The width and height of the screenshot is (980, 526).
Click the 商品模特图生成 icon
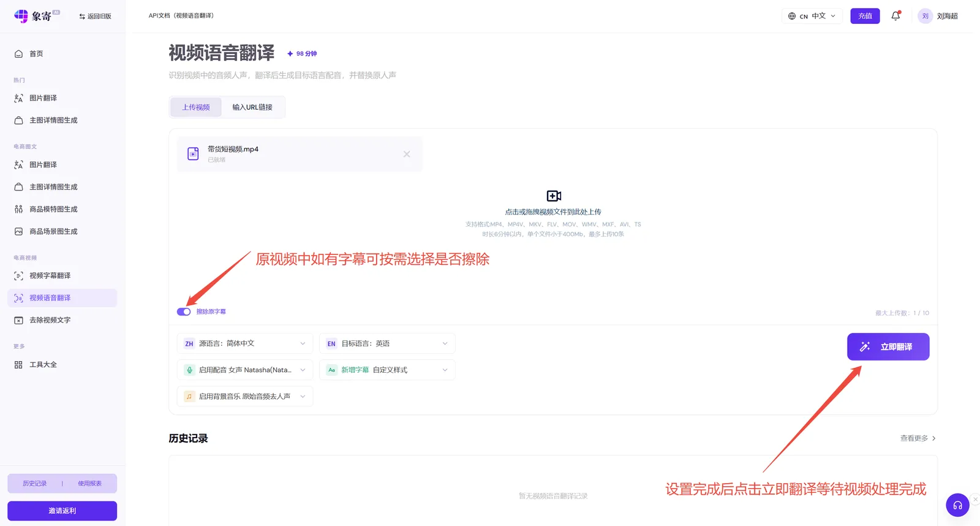pos(18,209)
